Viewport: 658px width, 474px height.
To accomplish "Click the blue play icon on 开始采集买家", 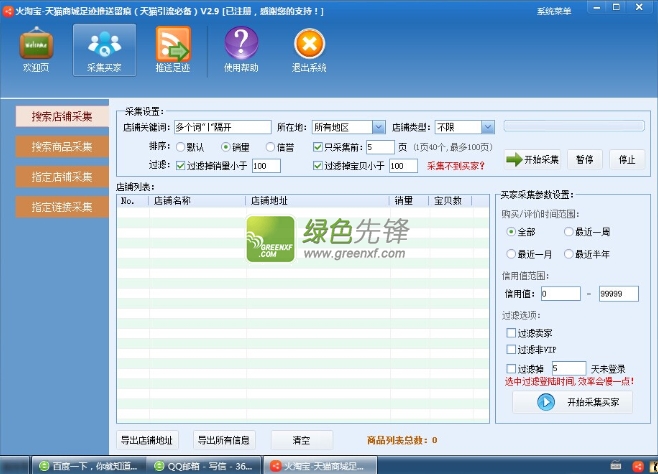I will pyautogui.click(x=546, y=402).
